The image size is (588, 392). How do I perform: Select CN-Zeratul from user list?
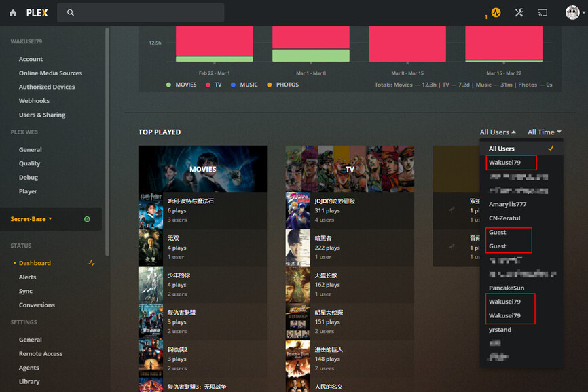[x=521, y=218]
